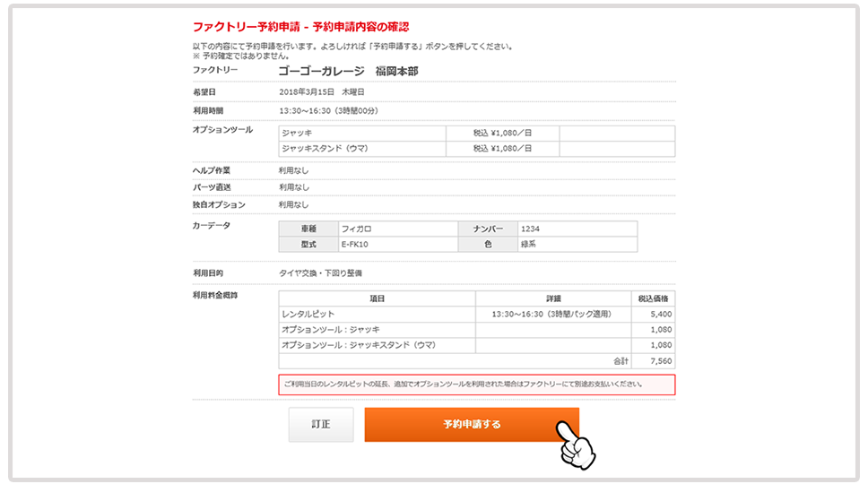Click the orange 予約申請する button
The image size is (868, 484).
(x=471, y=425)
